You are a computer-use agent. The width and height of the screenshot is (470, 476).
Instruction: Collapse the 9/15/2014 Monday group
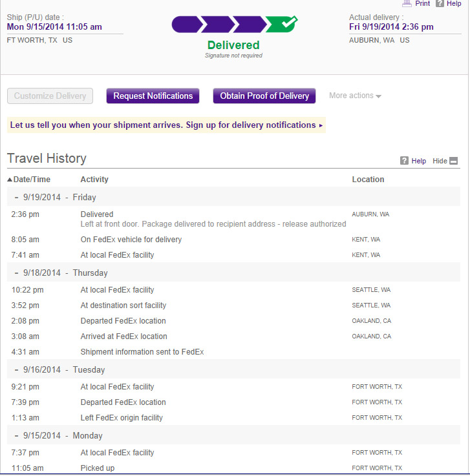coord(16,435)
